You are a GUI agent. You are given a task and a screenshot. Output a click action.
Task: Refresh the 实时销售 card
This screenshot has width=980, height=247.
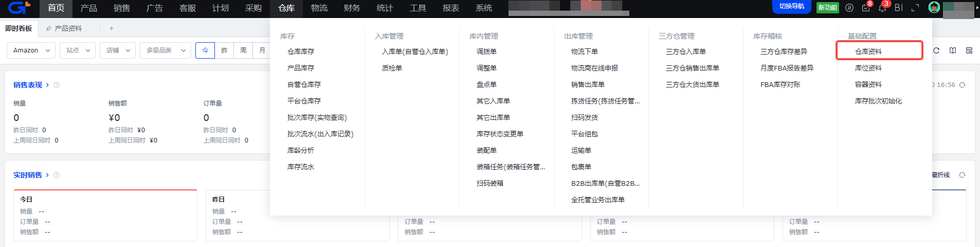tap(963, 175)
